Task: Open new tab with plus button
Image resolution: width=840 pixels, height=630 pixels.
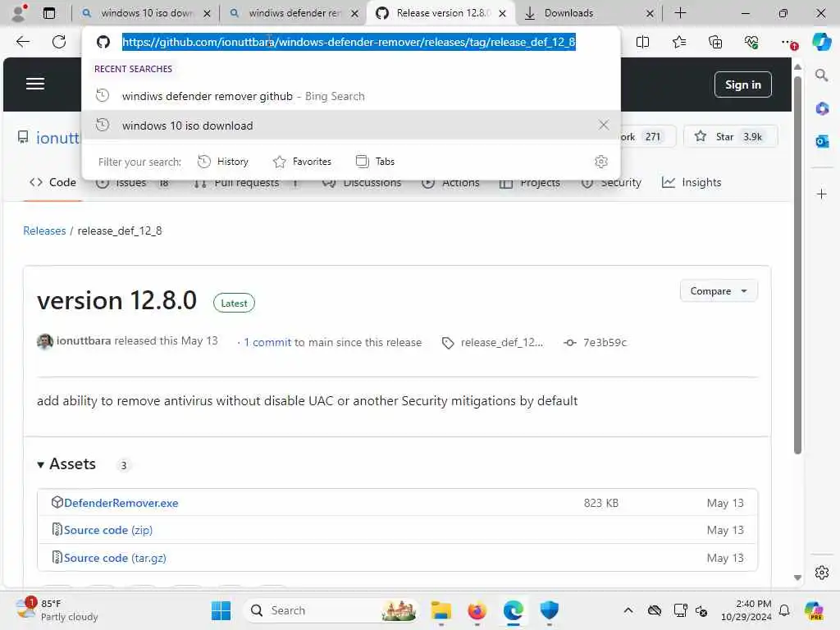Action: (x=680, y=13)
